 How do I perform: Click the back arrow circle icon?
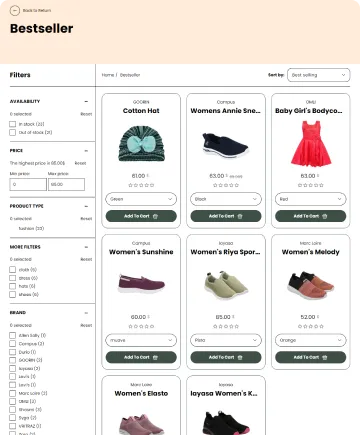[x=15, y=11]
